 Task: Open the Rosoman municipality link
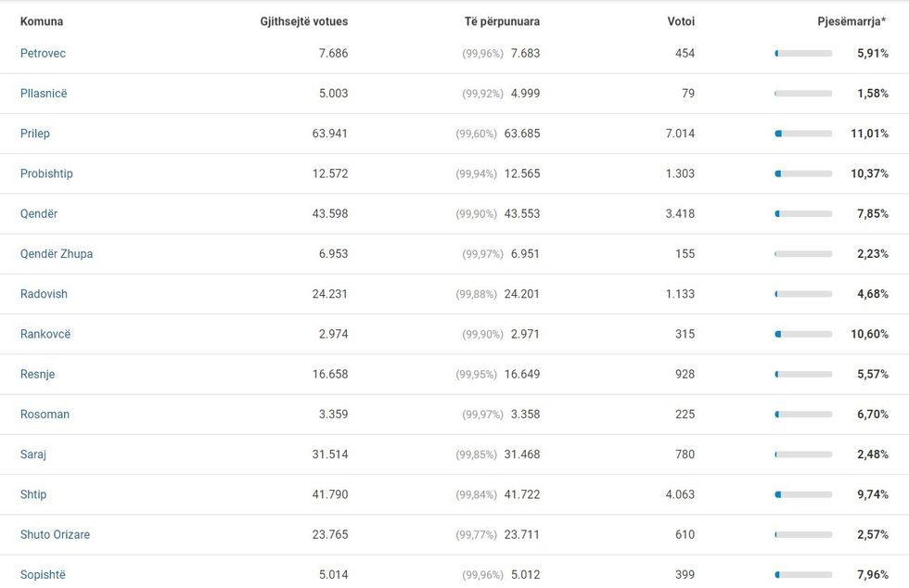[x=45, y=415]
